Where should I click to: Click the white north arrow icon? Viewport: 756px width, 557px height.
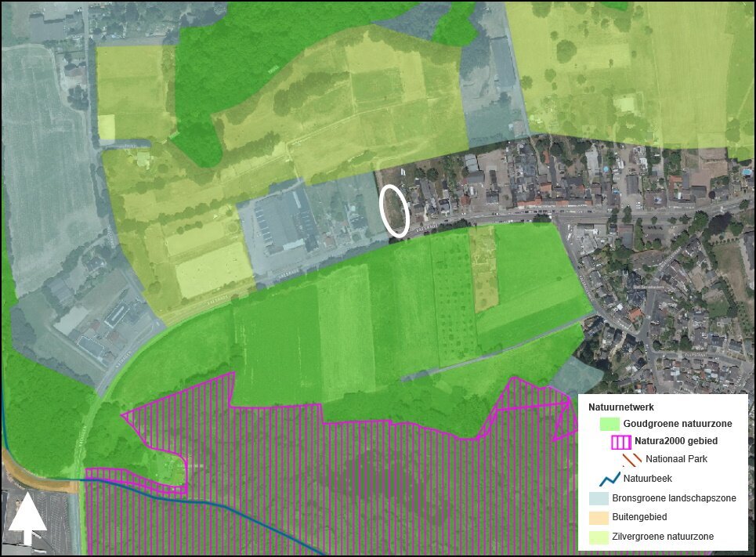pos(27,519)
